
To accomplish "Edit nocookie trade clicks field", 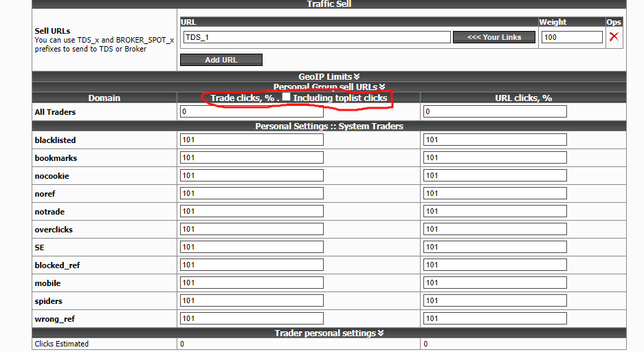I will click(252, 175).
